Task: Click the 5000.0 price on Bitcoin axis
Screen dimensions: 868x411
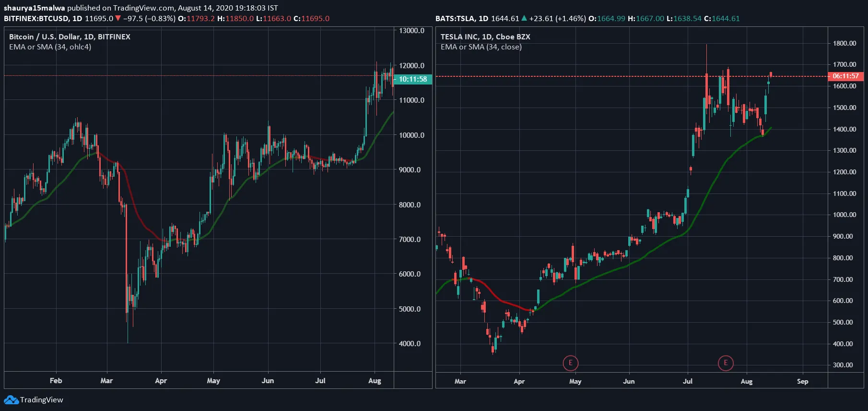Action: (x=410, y=309)
